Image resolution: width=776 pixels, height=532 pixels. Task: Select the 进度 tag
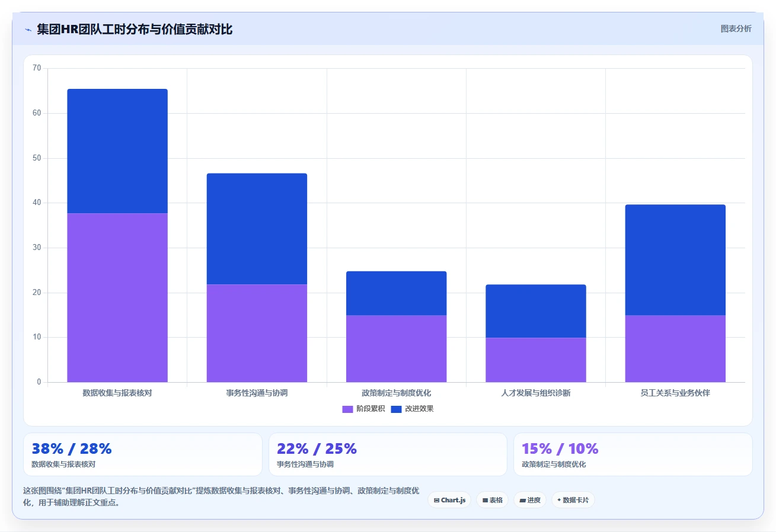click(529, 500)
